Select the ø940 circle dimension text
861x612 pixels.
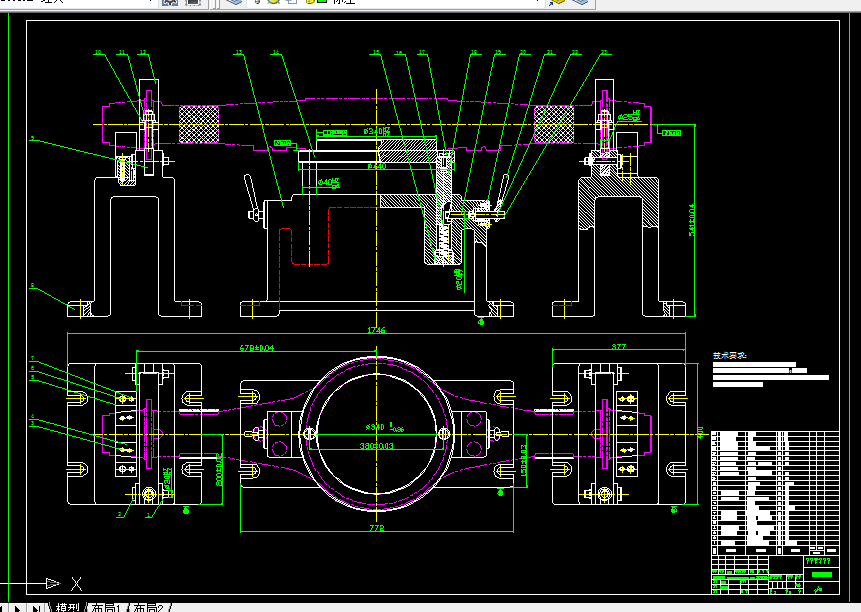click(x=384, y=427)
